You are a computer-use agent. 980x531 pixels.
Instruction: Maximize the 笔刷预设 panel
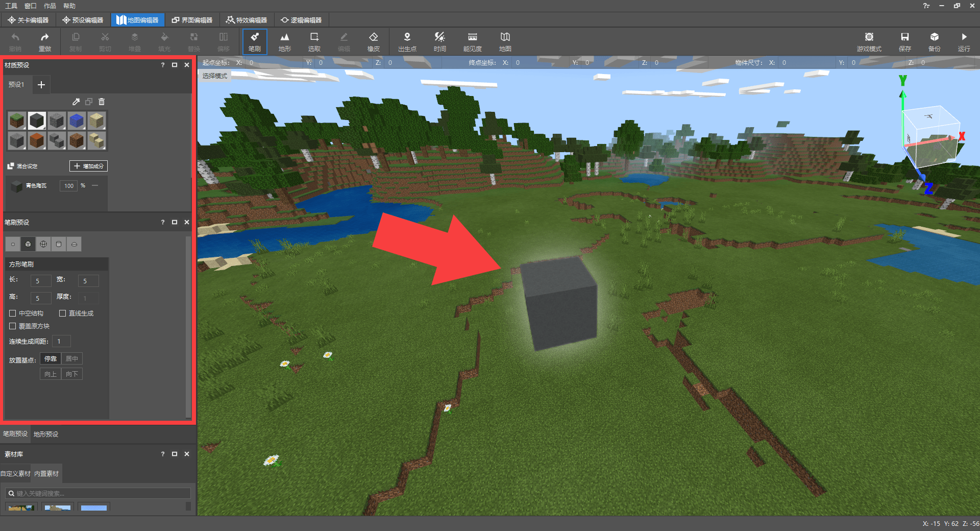point(175,222)
